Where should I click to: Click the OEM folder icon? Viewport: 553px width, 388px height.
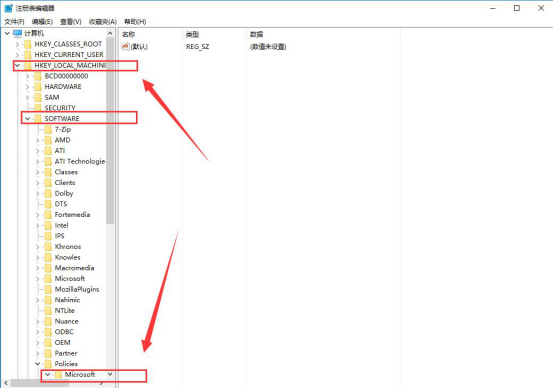pos(48,342)
